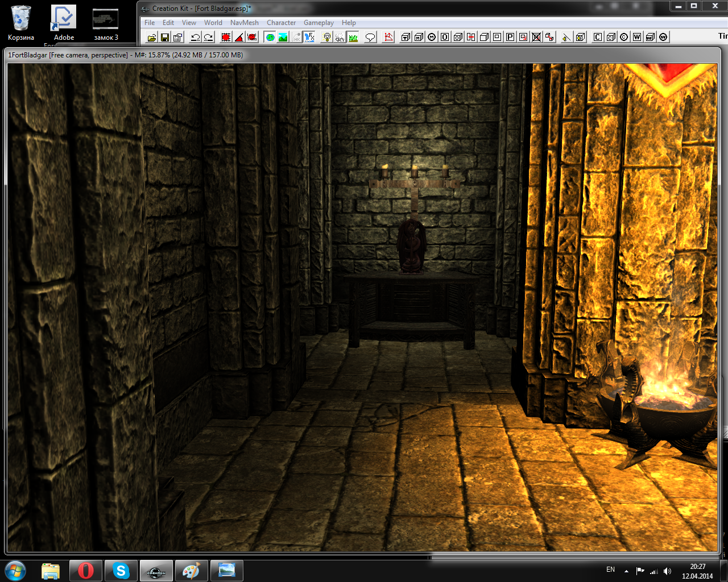Open a plugin with the folder icon
Screen dimensions: 728x582
click(152, 37)
